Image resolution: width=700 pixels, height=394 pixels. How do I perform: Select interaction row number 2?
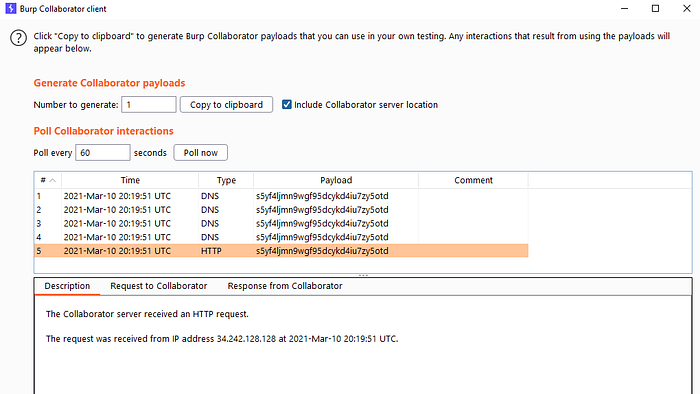point(281,210)
